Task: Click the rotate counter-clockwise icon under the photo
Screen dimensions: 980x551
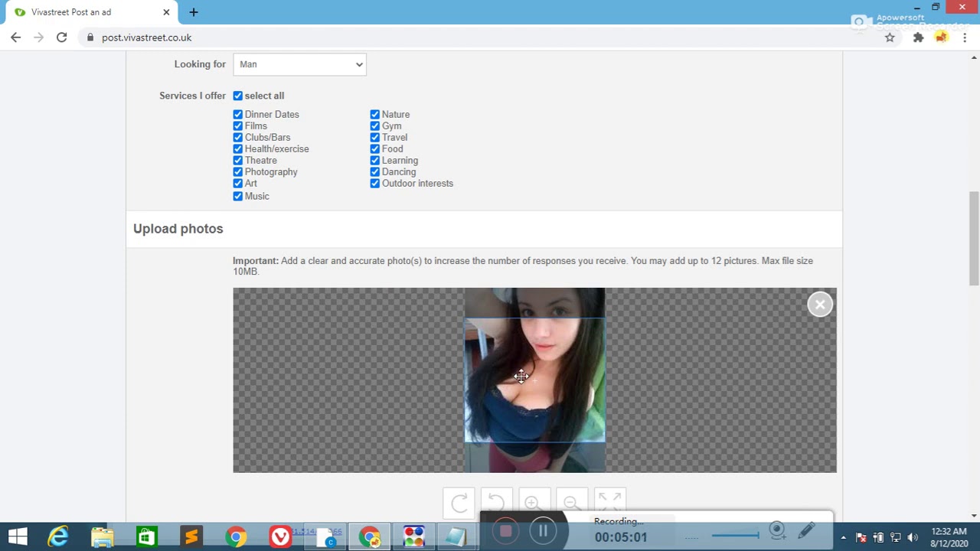Action: pyautogui.click(x=496, y=503)
